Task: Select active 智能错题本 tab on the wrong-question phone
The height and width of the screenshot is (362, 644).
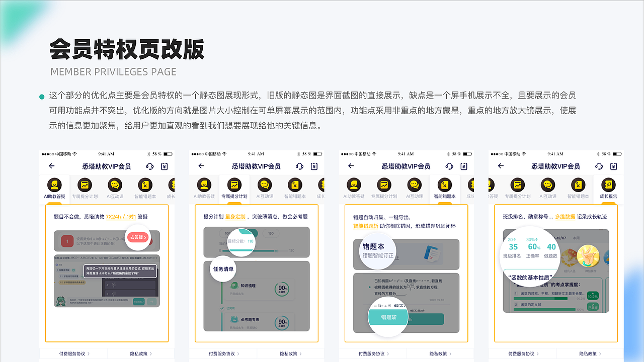Action: click(x=444, y=189)
